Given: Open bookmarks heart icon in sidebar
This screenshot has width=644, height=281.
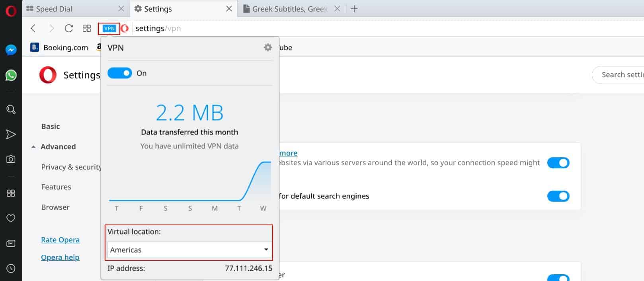Looking at the screenshot, I should pos(11,218).
